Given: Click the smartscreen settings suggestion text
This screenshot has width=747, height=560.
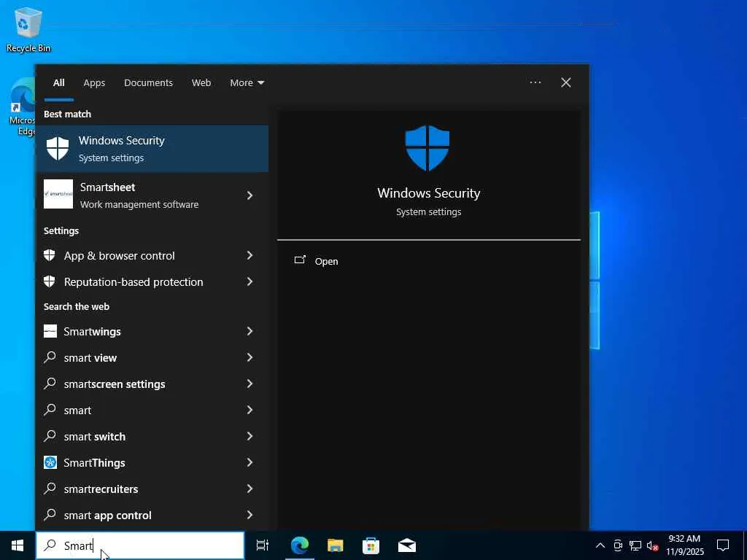Looking at the screenshot, I should (x=115, y=384).
